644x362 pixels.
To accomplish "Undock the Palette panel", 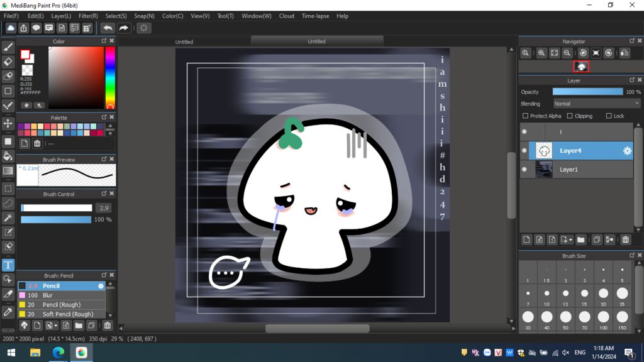I will [x=104, y=118].
